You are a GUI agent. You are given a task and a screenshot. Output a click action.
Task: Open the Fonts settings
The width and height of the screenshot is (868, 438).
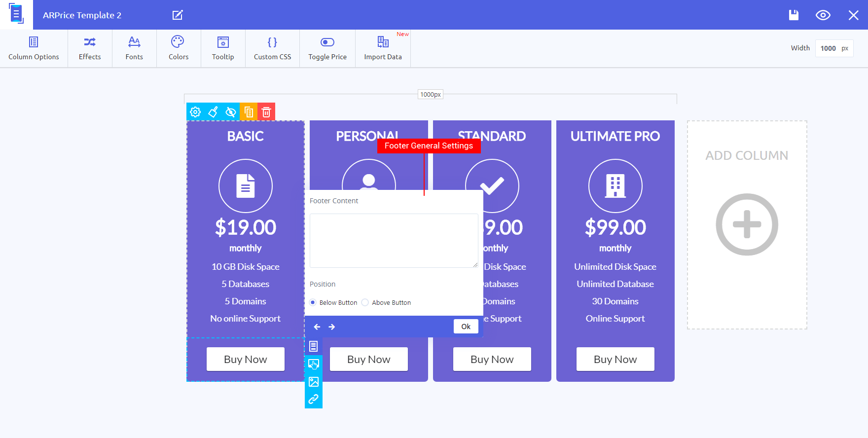(134, 48)
